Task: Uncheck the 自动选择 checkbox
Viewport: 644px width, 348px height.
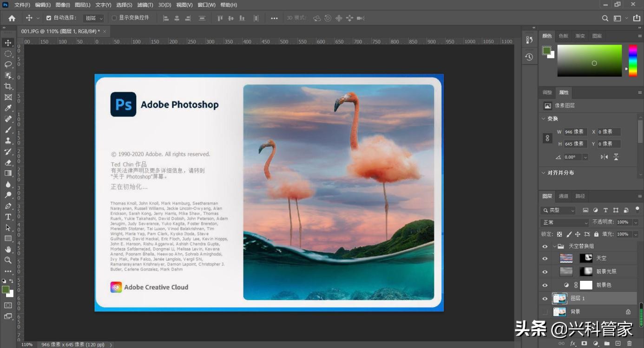Action: pos(49,18)
